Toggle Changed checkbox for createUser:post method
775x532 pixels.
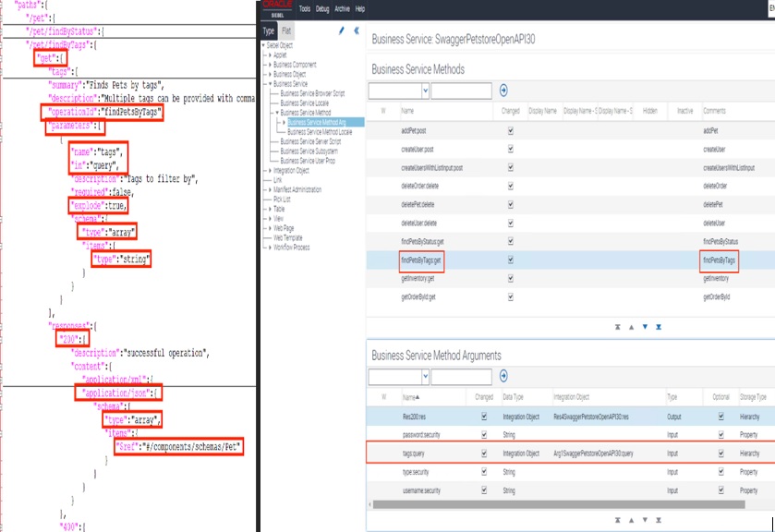click(x=511, y=149)
